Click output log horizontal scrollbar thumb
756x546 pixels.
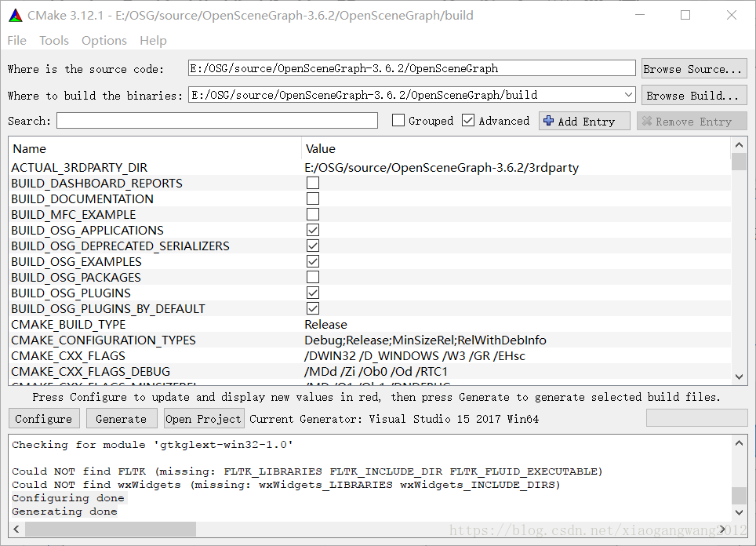pos(111,529)
